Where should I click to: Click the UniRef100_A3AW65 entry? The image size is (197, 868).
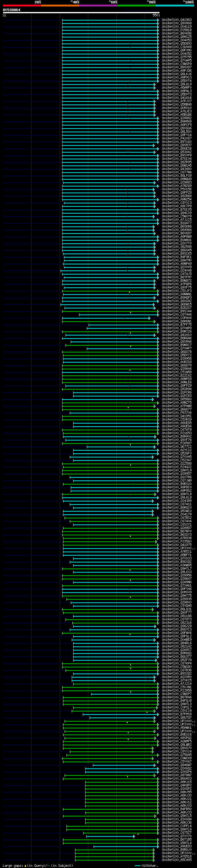tap(177, 565)
